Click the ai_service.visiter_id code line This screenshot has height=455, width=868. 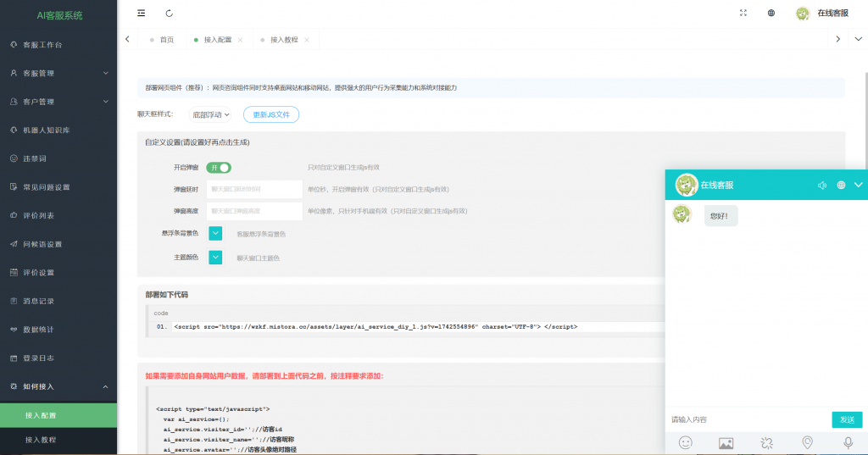point(223,429)
